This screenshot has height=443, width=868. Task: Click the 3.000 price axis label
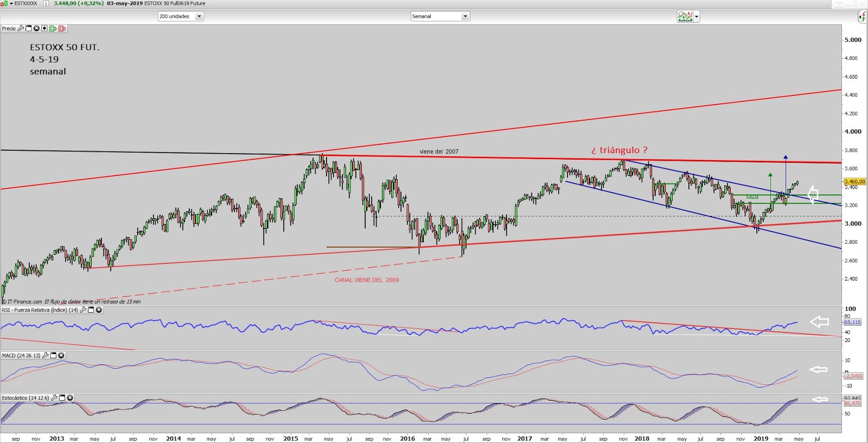point(853,224)
